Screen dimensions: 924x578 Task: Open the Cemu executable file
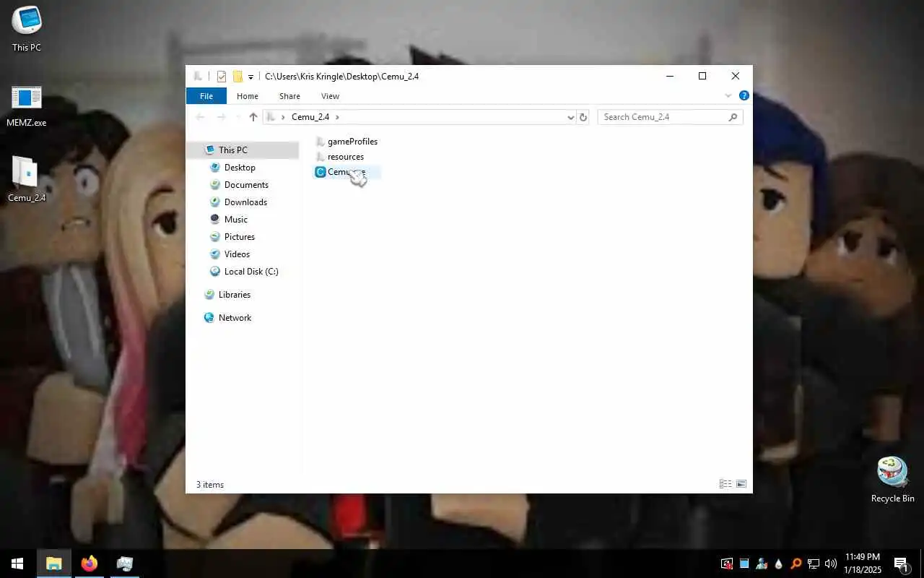click(x=346, y=172)
